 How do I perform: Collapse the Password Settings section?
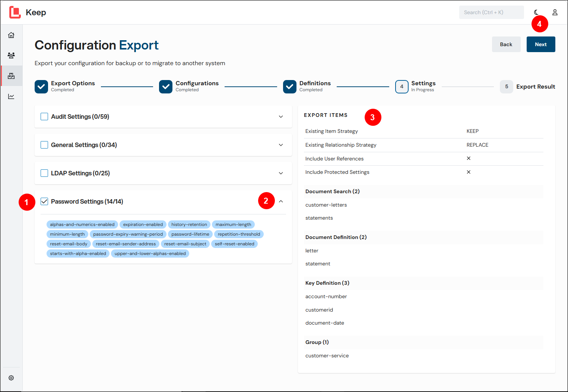click(x=281, y=201)
